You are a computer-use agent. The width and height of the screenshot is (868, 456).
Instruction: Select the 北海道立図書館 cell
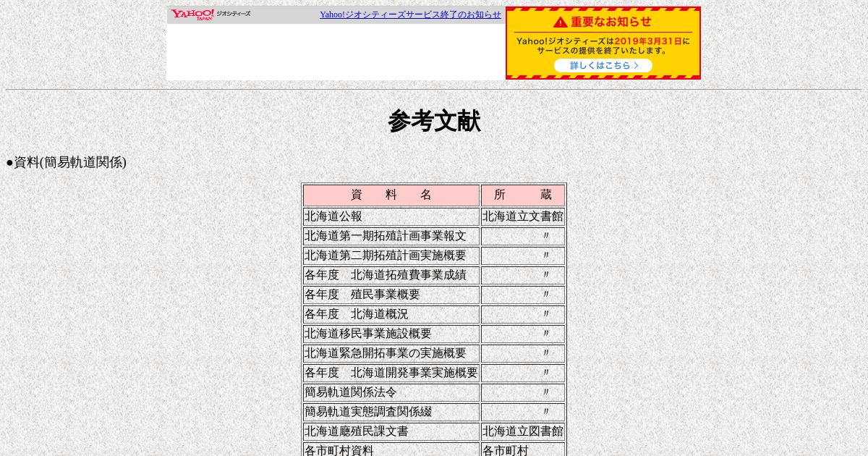523,431
